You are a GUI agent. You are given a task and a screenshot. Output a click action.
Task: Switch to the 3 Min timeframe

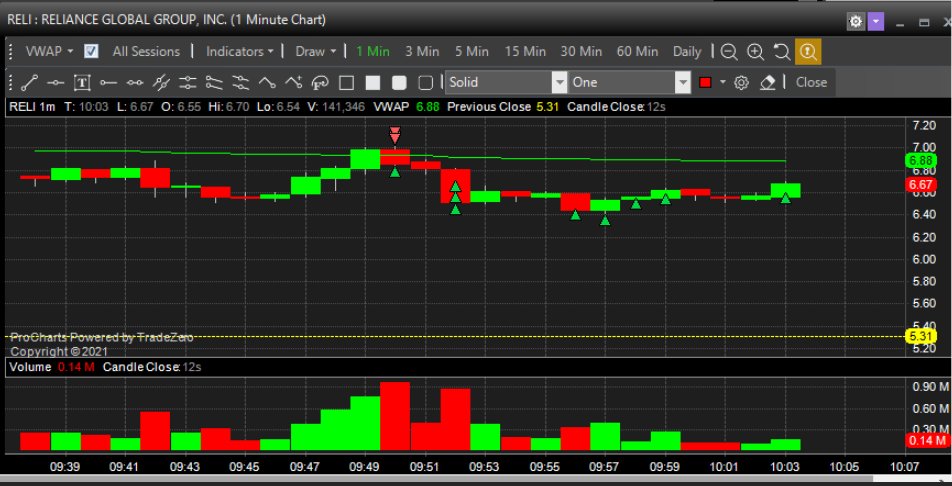[x=422, y=52]
